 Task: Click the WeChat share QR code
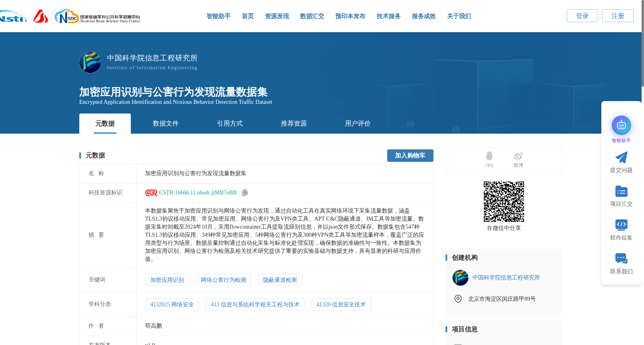[504, 201]
